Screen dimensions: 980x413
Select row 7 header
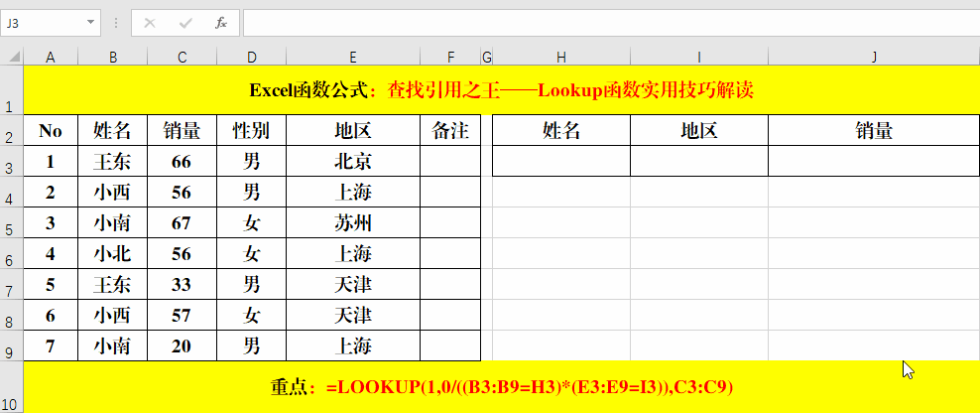click(12, 284)
